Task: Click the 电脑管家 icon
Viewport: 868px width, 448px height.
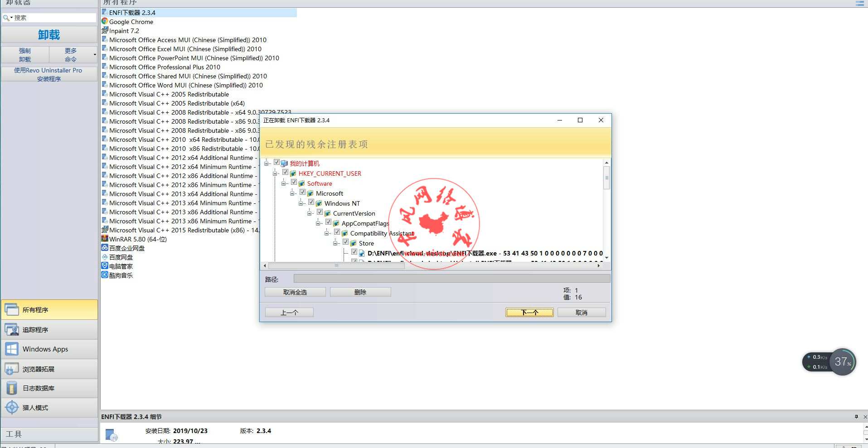Action: tap(105, 266)
